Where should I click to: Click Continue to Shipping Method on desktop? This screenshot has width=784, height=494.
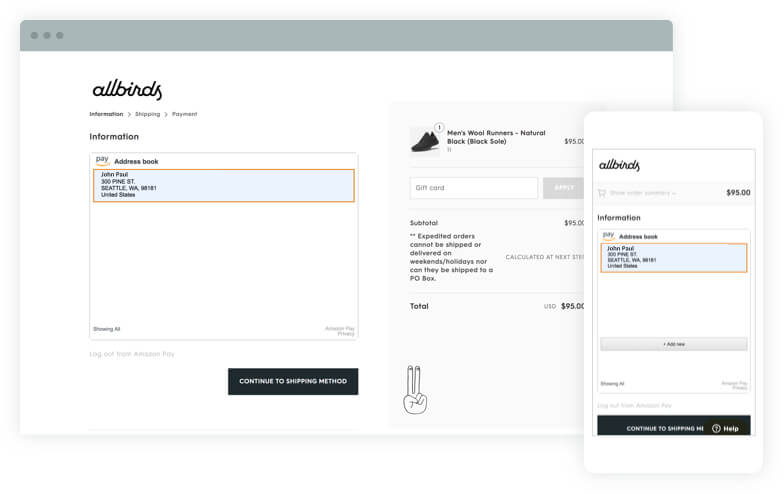pyautogui.click(x=293, y=382)
